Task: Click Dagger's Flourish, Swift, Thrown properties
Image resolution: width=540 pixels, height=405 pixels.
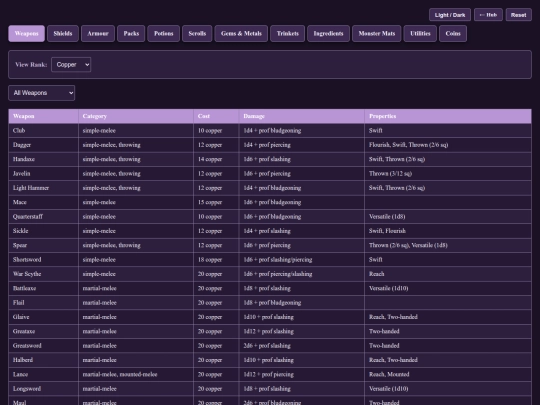Action: [408, 145]
